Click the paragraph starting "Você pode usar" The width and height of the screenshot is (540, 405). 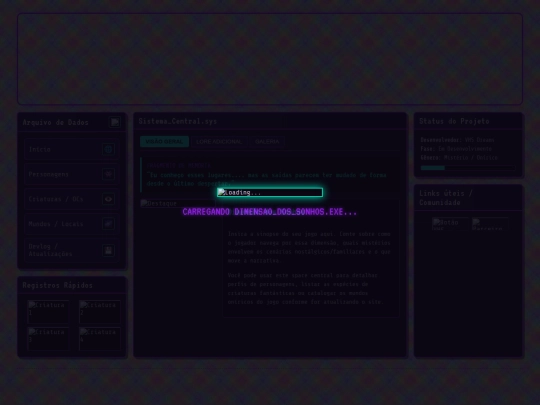coord(305,289)
